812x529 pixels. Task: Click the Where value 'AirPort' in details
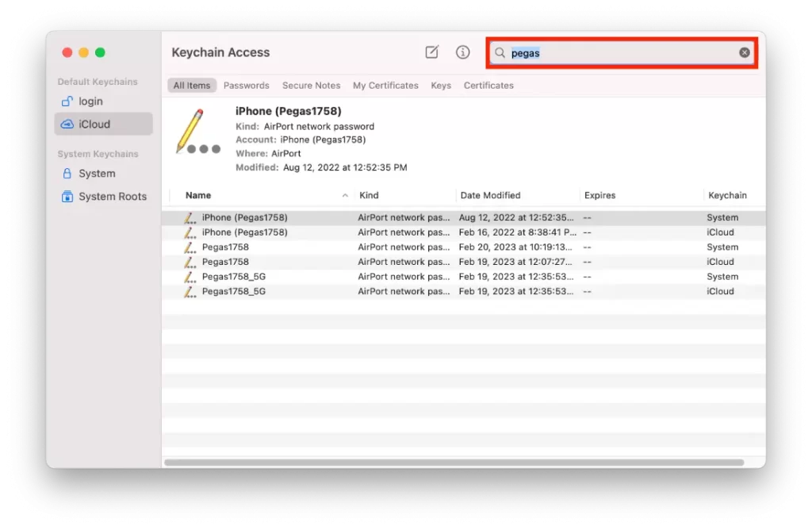285,154
